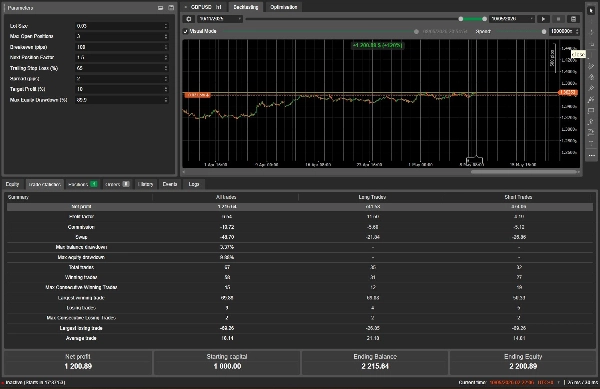Open more chart tools three-dots icon
This screenshot has height=389, width=600.
[592, 155]
